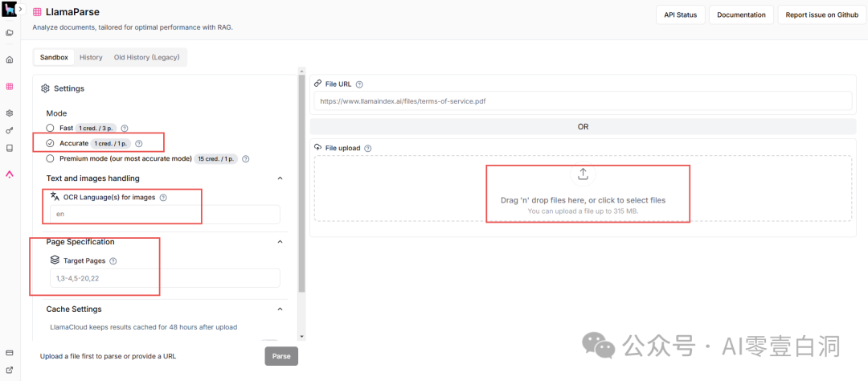Click the external link icon in sidebar

[10, 370]
